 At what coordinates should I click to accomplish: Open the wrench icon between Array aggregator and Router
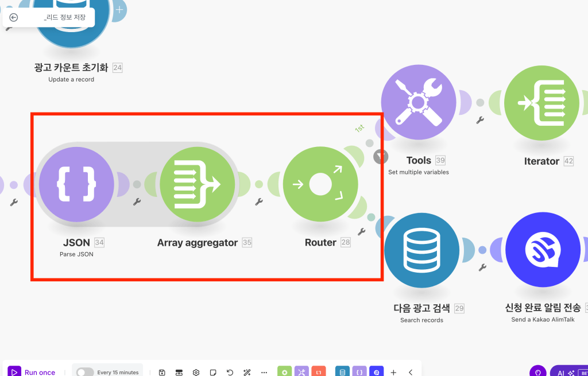pyautogui.click(x=258, y=202)
